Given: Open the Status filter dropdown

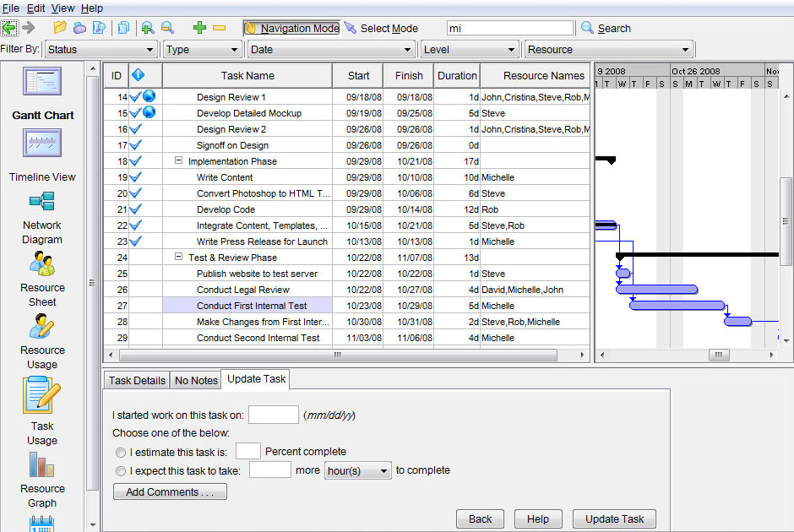Looking at the screenshot, I should (x=101, y=50).
